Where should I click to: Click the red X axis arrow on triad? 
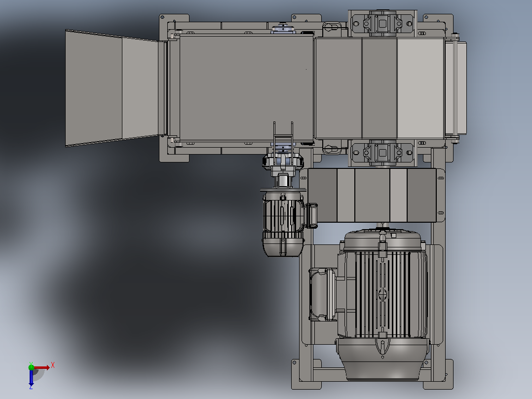tap(42, 367)
